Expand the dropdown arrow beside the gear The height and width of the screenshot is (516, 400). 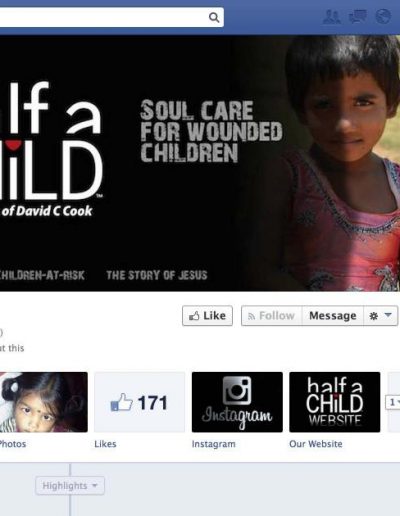(x=388, y=315)
